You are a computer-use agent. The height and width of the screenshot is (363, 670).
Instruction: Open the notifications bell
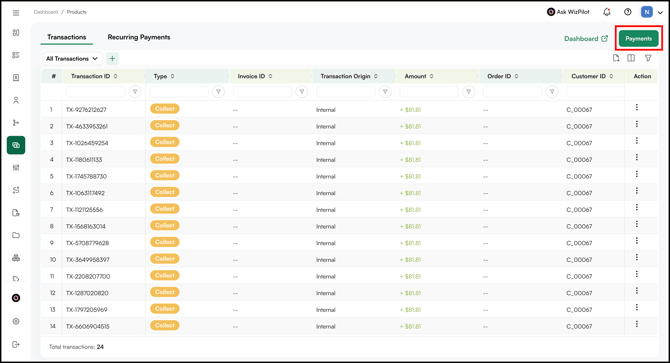coord(607,12)
